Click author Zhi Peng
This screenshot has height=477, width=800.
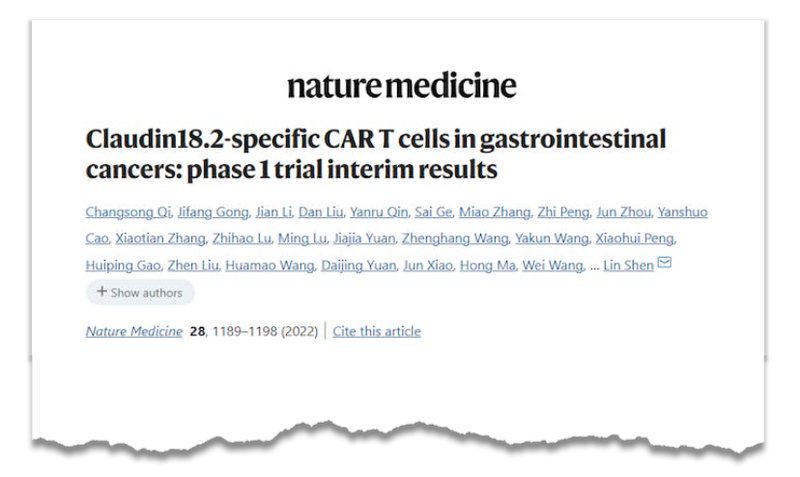(563, 212)
